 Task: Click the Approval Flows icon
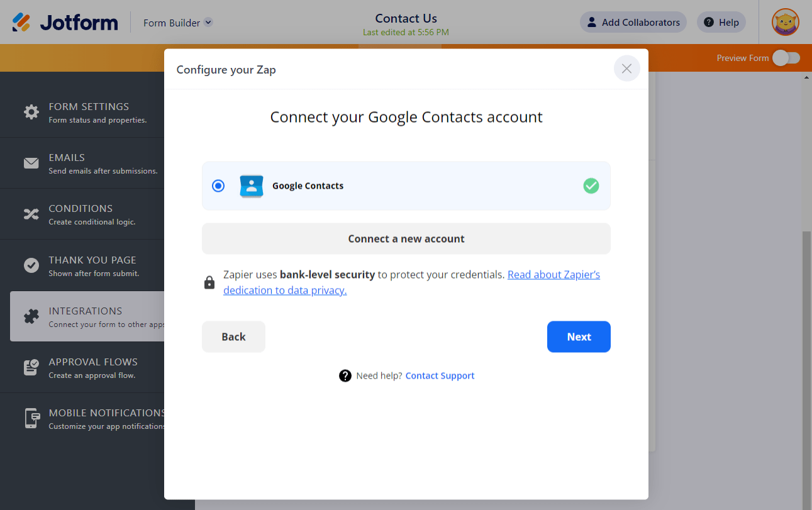31,367
